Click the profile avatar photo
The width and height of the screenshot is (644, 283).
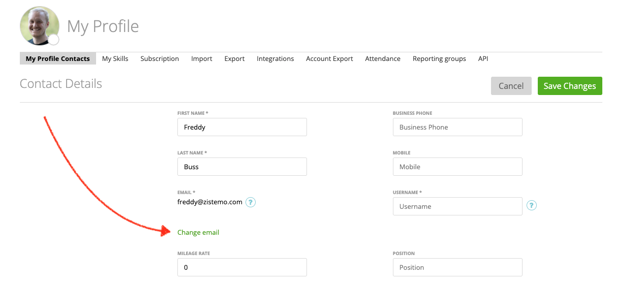pyautogui.click(x=39, y=25)
